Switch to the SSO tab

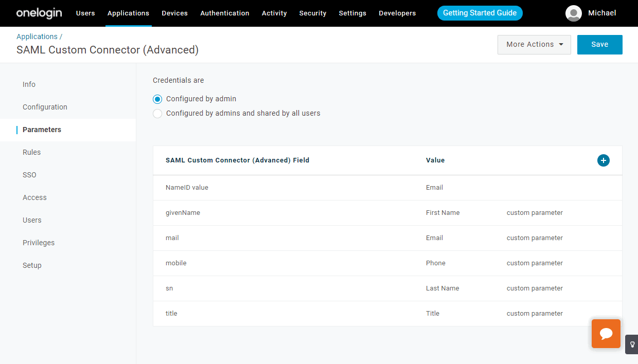click(x=29, y=175)
